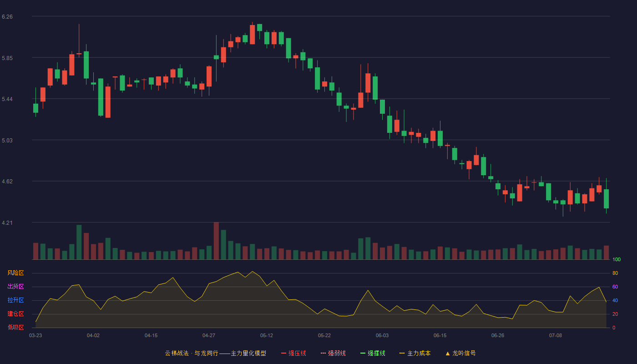Toggle the 主力成本 legend item
The image size is (637, 364).
click(x=415, y=353)
